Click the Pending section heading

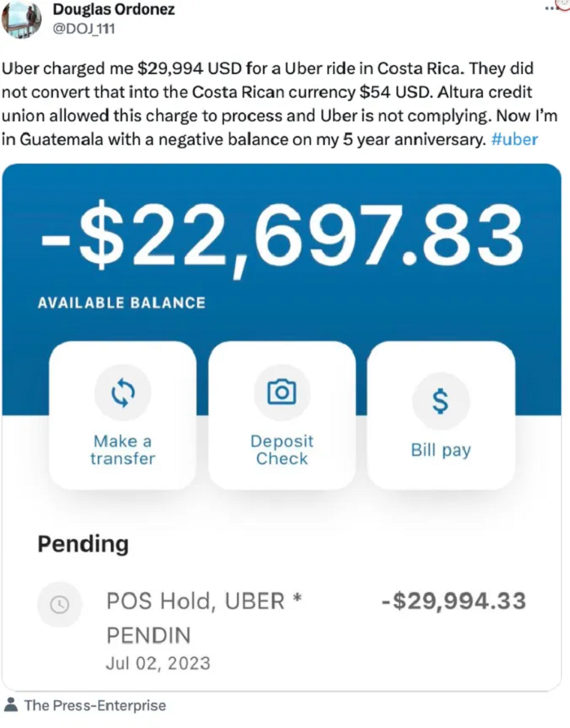83,544
